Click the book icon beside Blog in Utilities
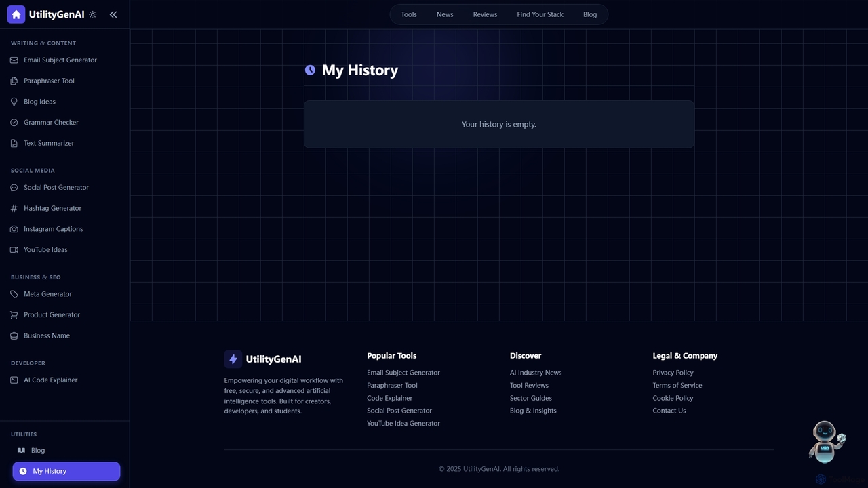The image size is (868, 488). (x=21, y=450)
